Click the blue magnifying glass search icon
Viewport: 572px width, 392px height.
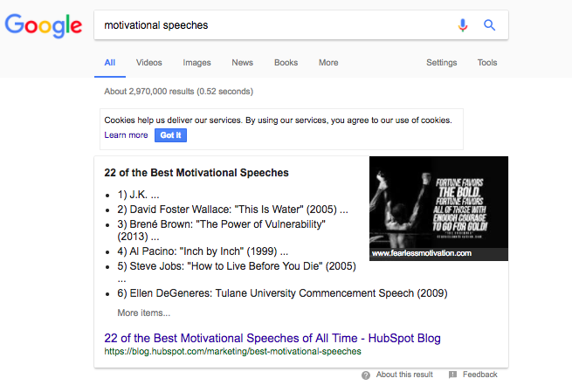(490, 25)
